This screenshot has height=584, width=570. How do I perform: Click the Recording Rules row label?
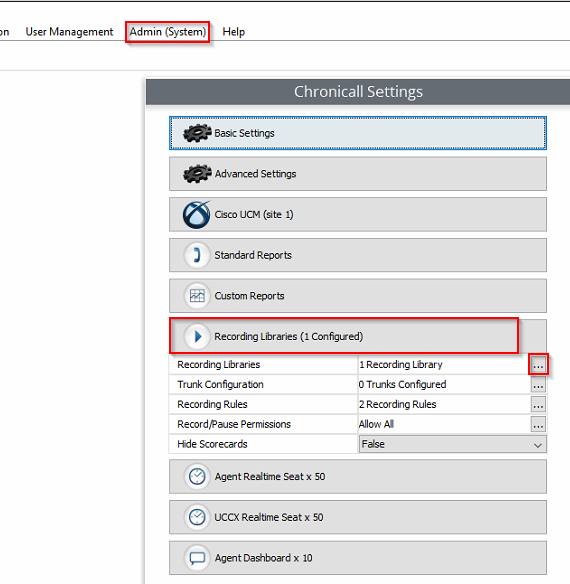click(x=212, y=404)
